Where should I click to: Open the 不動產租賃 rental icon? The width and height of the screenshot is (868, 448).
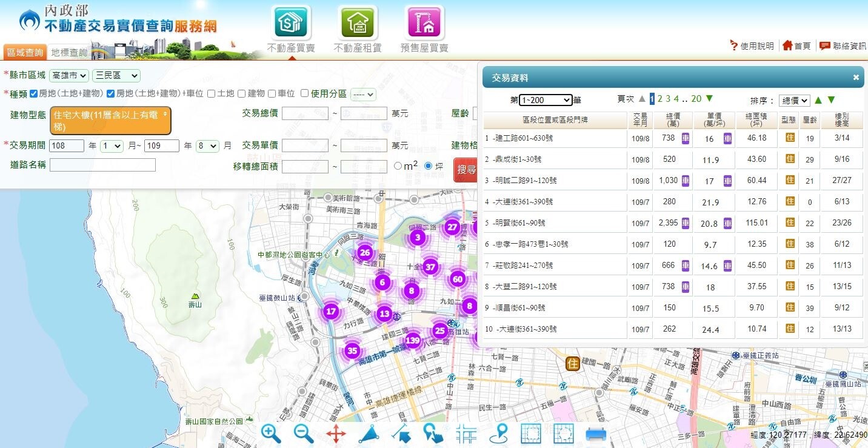click(x=358, y=22)
